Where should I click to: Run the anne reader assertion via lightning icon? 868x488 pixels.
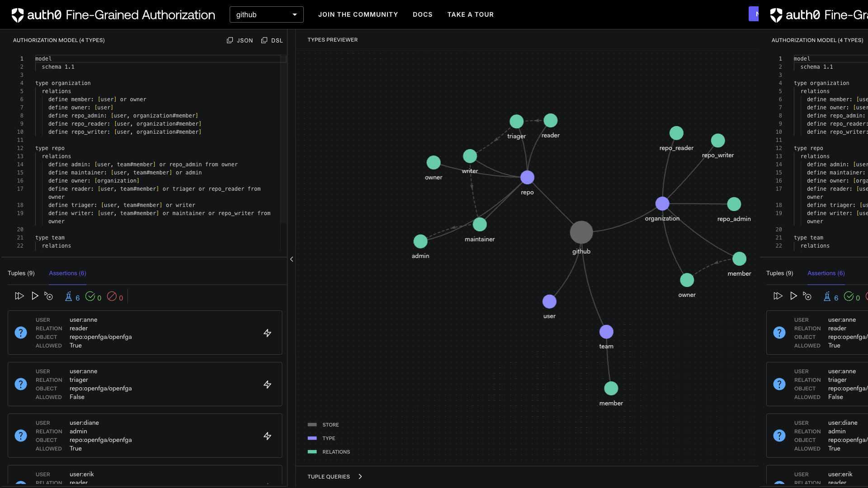[268, 333]
